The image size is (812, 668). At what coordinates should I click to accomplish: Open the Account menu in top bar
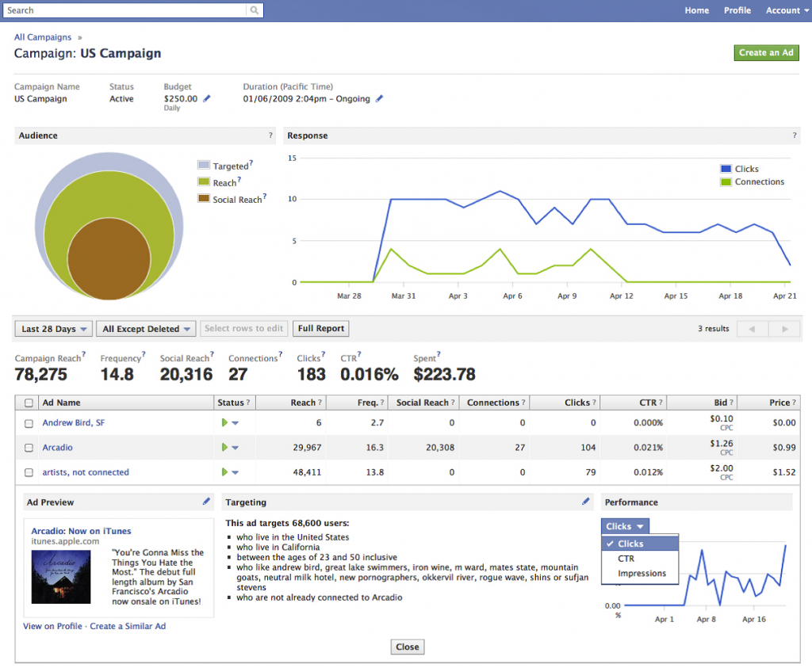pos(783,10)
